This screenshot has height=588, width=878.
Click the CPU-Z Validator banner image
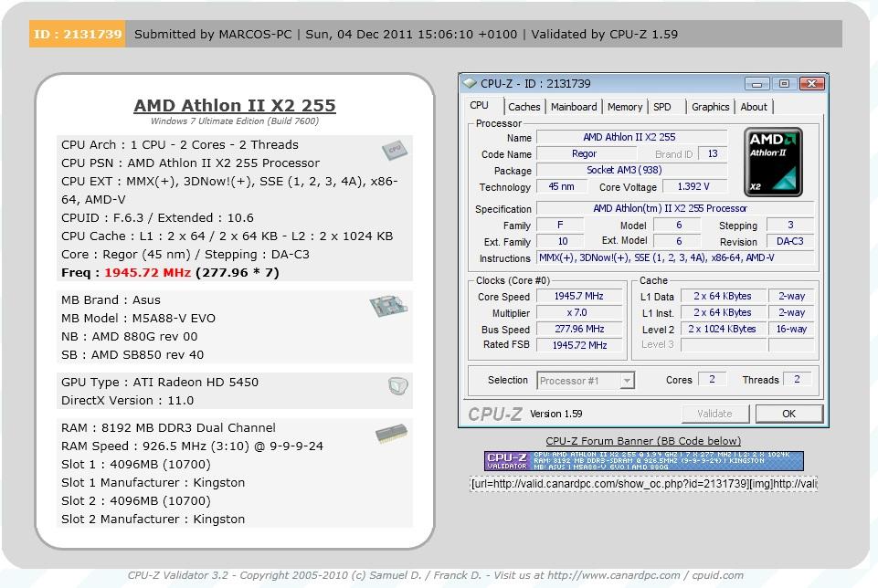coord(643,461)
